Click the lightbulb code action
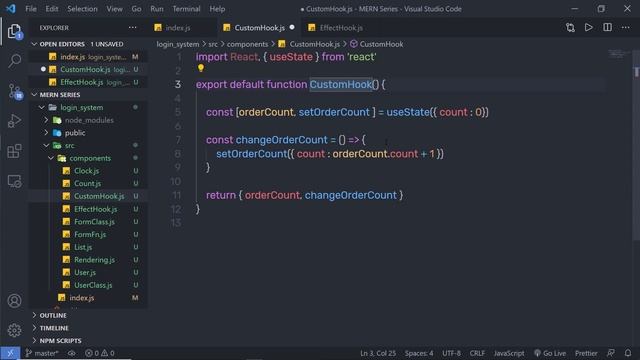 [201, 68]
